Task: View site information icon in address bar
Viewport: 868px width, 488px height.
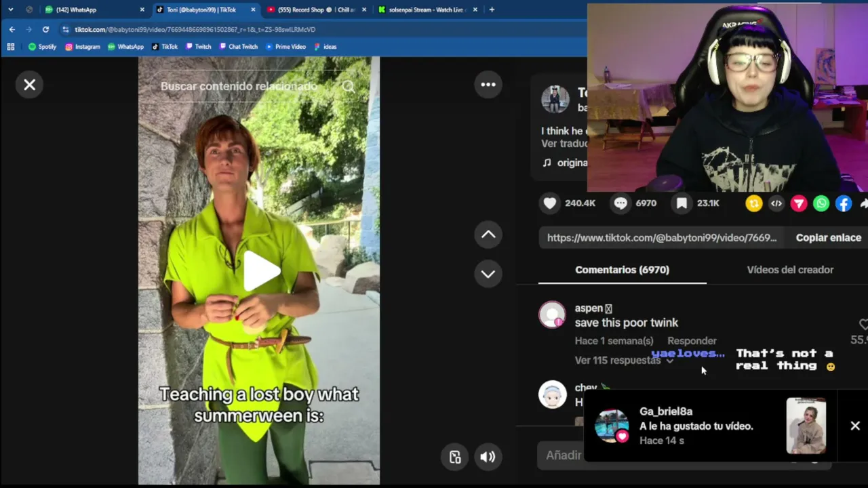Action: (x=65, y=29)
